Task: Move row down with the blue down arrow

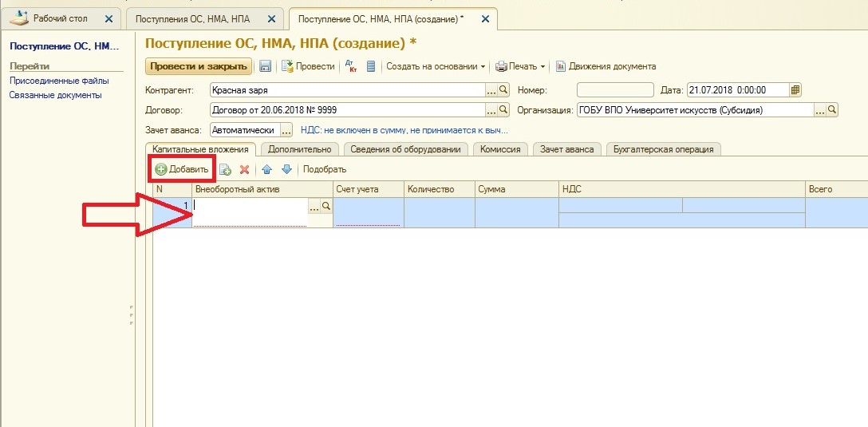Action: (286, 169)
